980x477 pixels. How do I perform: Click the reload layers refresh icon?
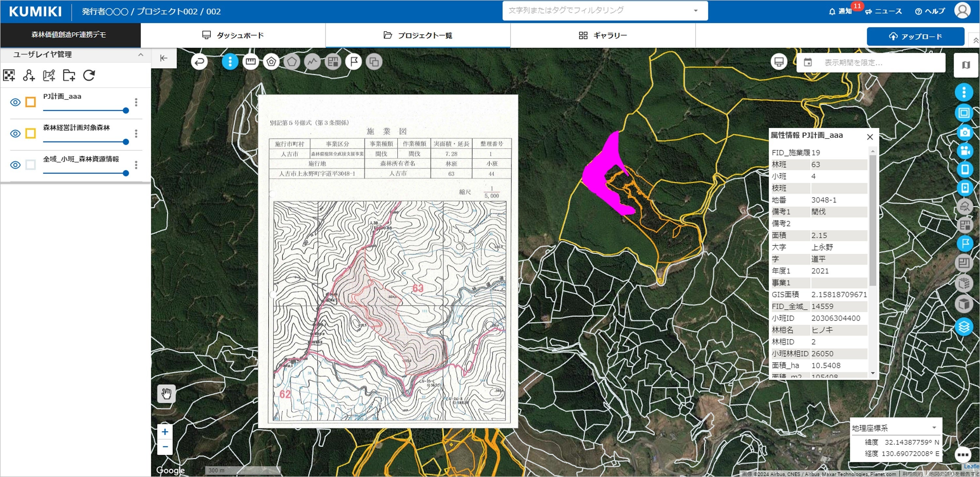[x=89, y=75]
